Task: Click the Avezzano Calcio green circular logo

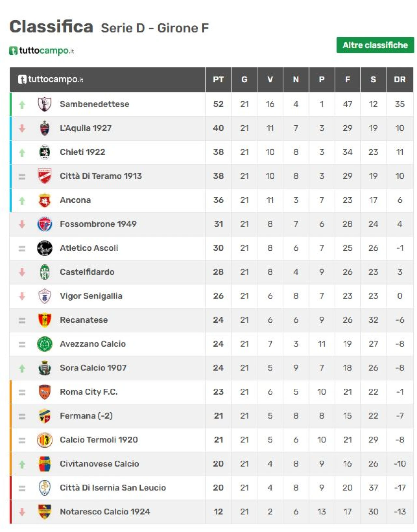Action: click(45, 344)
